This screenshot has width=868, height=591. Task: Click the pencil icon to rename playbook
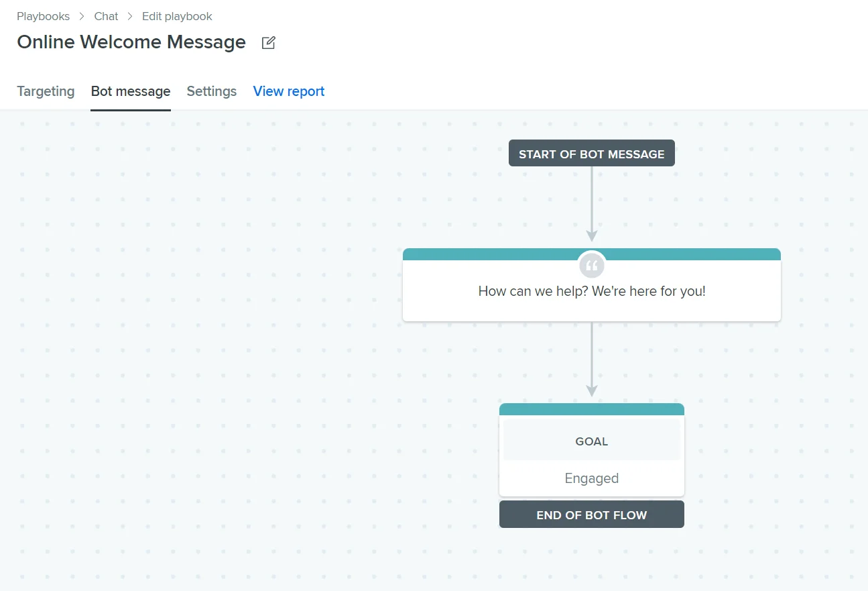coord(268,43)
